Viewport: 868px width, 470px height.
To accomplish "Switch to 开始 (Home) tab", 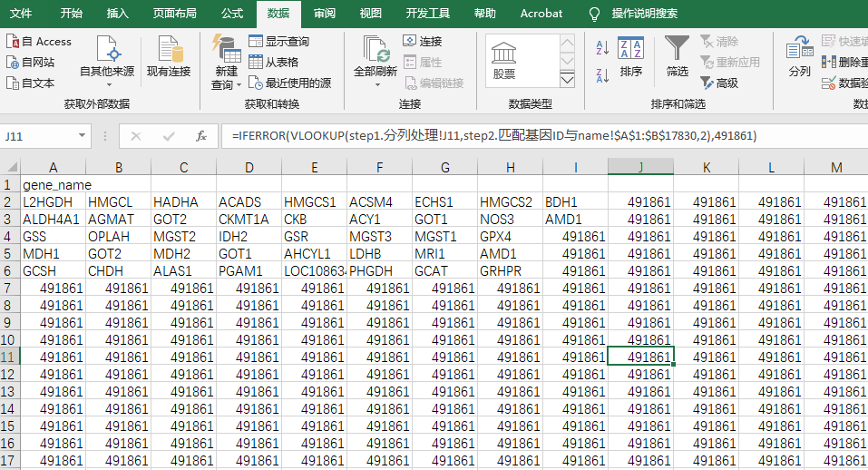I will [x=71, y=14].
